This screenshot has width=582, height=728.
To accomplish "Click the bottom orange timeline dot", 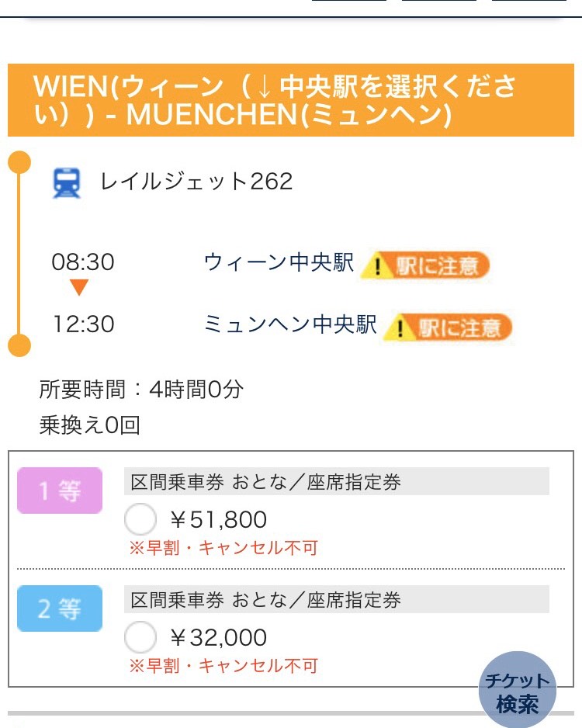I will click(19, 344).
